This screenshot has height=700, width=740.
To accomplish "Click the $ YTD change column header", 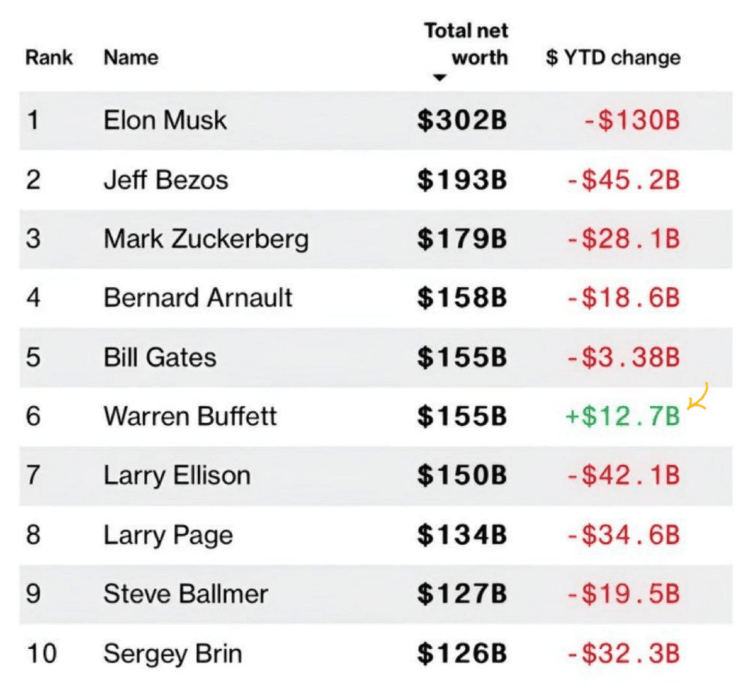I will [x=613, y=58].
